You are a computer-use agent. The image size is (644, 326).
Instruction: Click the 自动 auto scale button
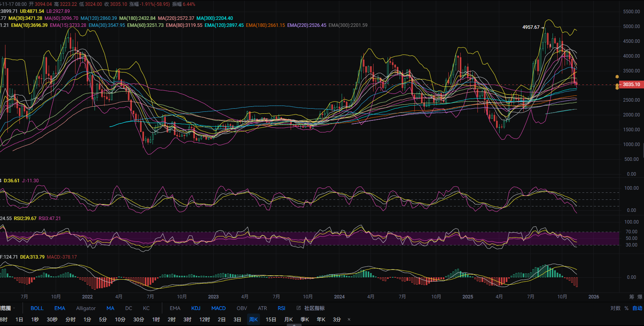637,308
